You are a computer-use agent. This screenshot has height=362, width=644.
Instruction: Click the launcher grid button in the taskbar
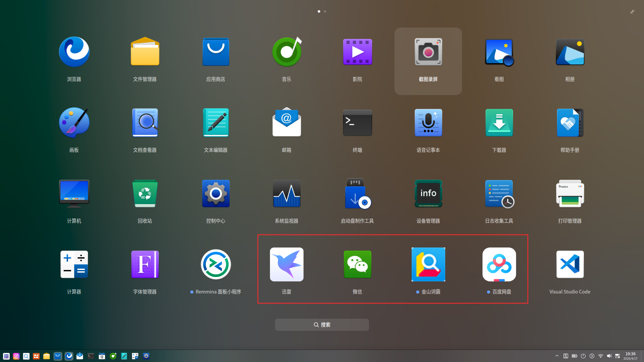6,356
